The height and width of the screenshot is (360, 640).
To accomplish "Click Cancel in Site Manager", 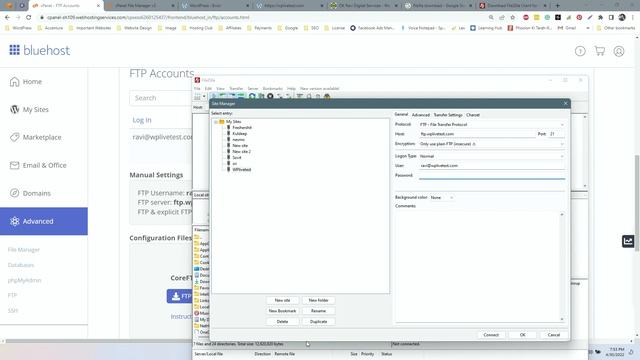I will (x=554, y=335).
